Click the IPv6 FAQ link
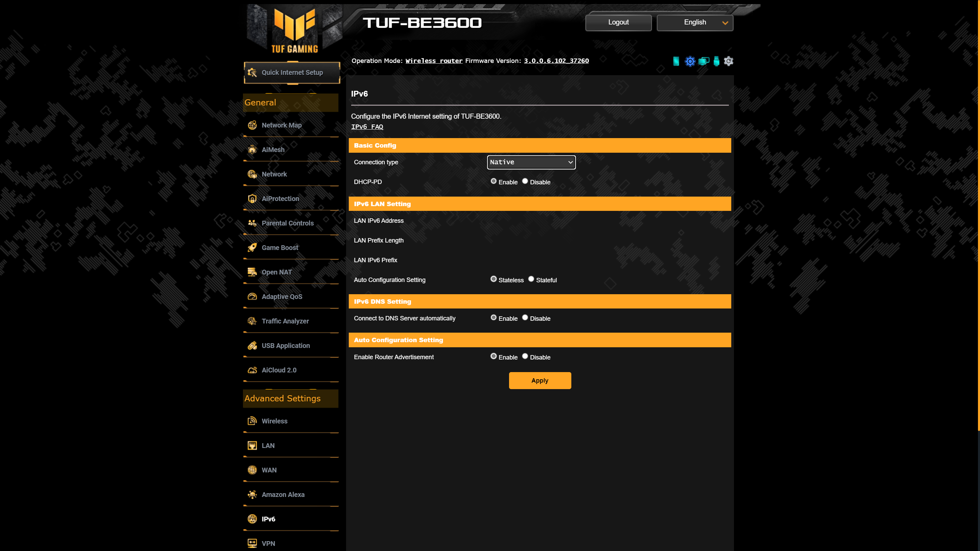 pos(367,127)
